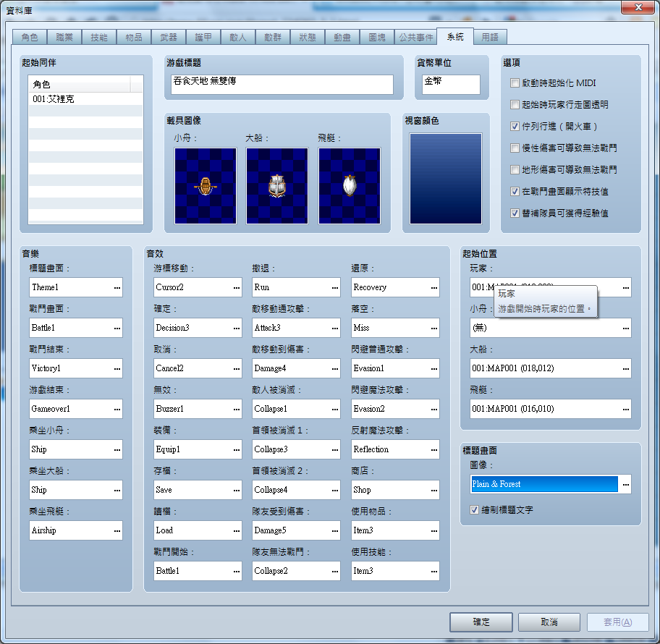Browse the Victory1 battle end music

[117, 368]
